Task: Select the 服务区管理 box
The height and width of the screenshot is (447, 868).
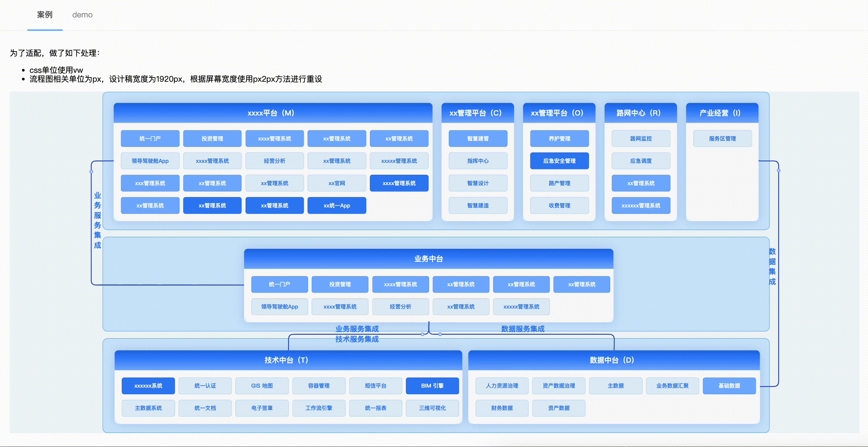Action: [722, 138]
